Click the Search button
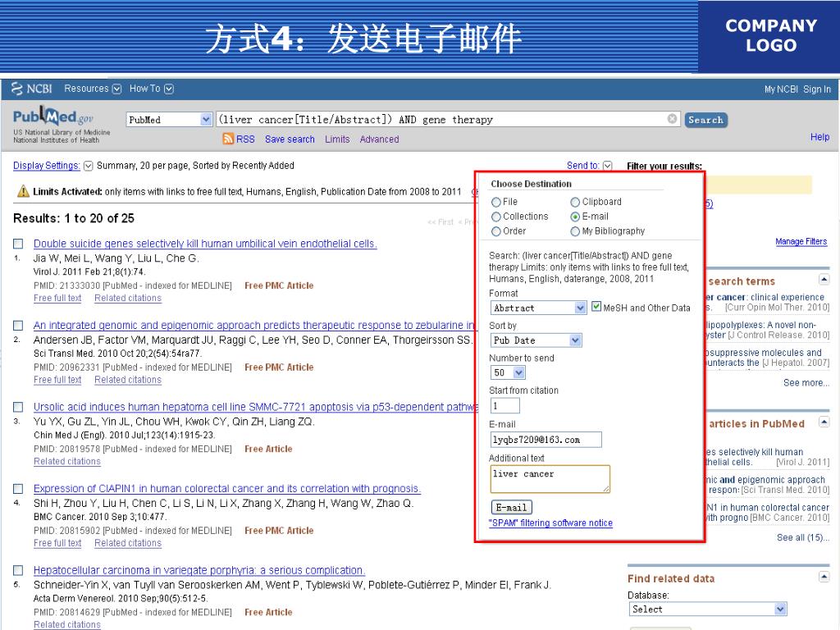 pyautogui.click(x=705, y=120)
